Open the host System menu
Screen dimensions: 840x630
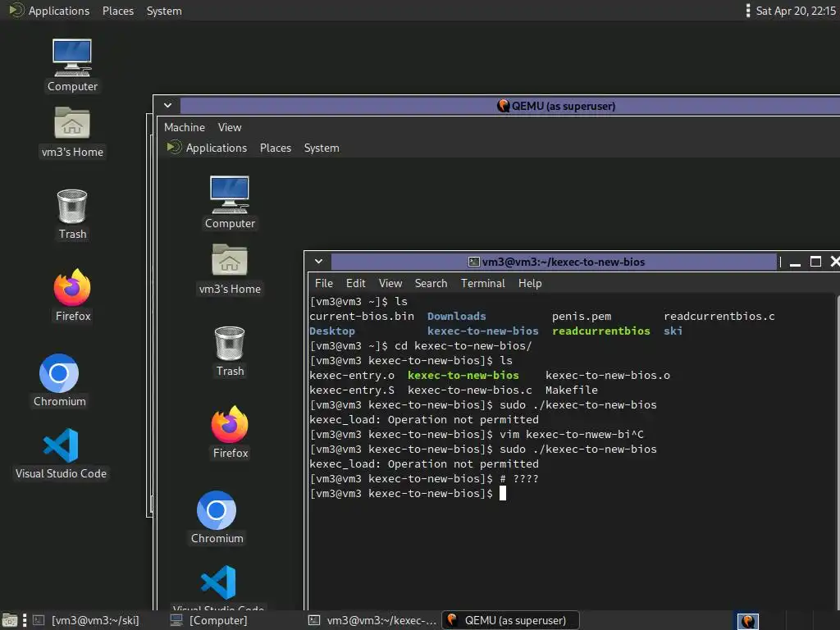click(164, 11)
